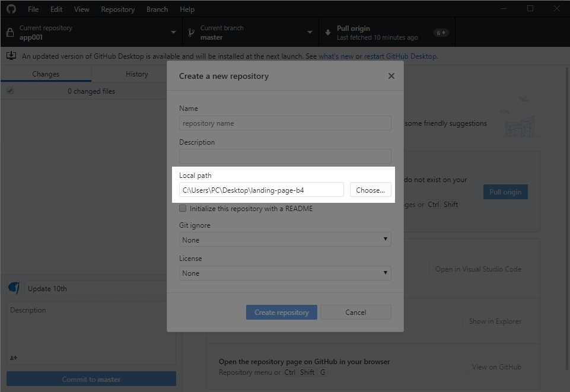Click the Create repository button
This screenshot has width=570, height=392.
pyautogui.click(x=281, y=312)
